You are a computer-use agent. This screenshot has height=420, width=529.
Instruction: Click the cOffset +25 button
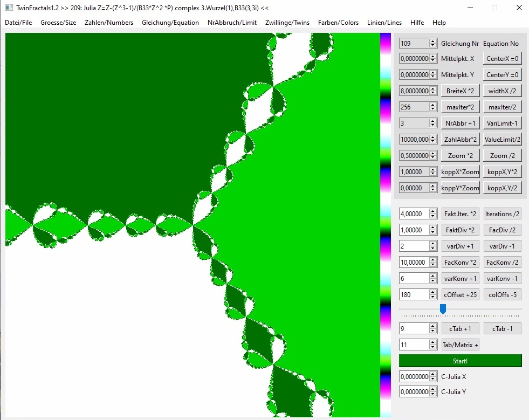pos(460,295)
